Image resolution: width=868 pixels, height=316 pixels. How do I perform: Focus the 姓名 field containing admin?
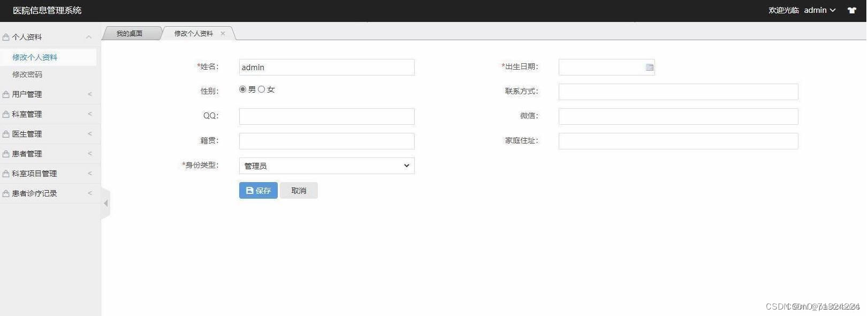click(x=326, y=67)
